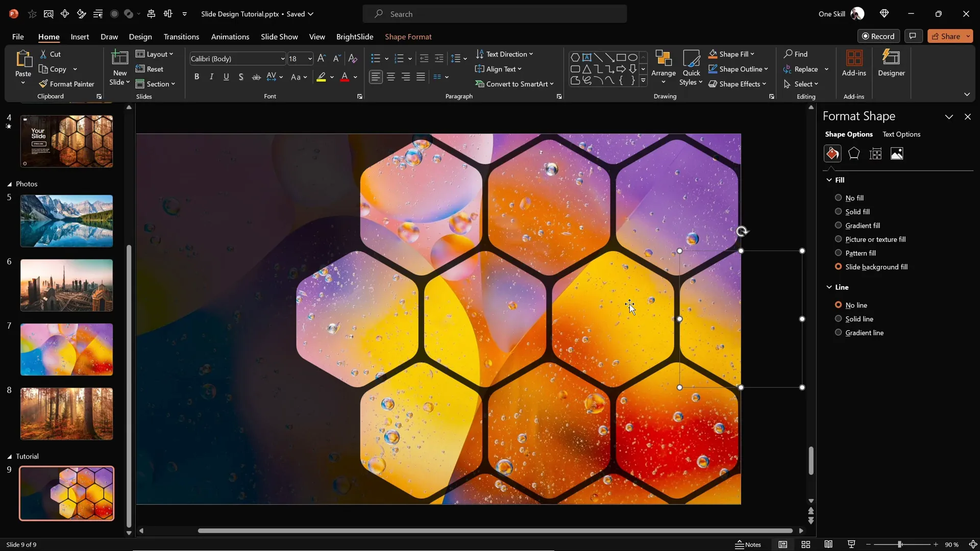The width and height of the screenshot is (980, 551).
Task: Open the Effects pane in Format Shape
Action: click(x=853, y=153)
